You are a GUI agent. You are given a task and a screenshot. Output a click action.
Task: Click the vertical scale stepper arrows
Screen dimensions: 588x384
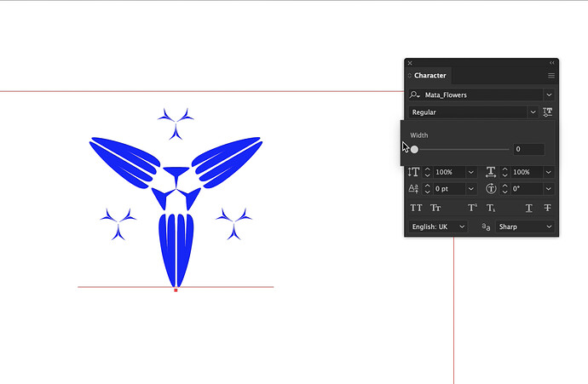coord(427,172)
